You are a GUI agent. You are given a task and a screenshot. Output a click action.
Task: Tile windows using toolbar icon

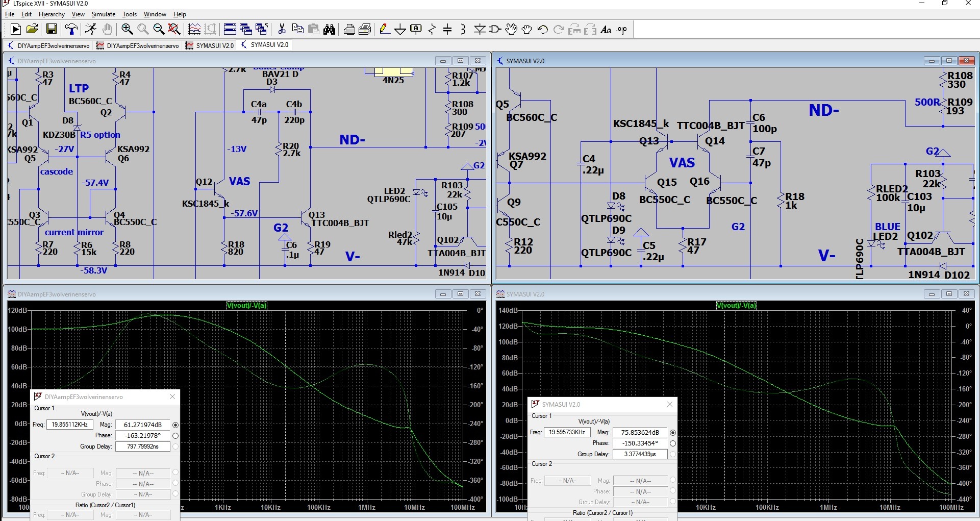coord(230,29)
